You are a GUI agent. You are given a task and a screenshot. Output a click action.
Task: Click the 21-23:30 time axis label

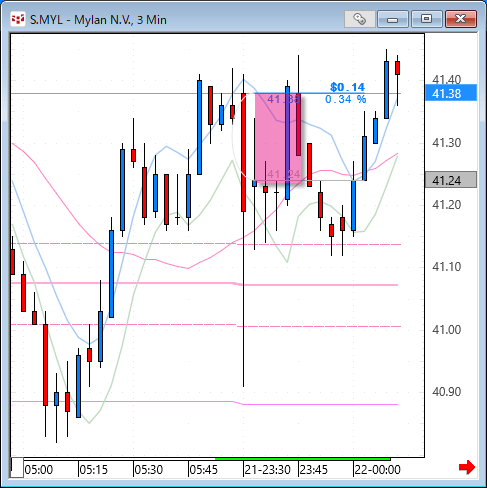268,470
